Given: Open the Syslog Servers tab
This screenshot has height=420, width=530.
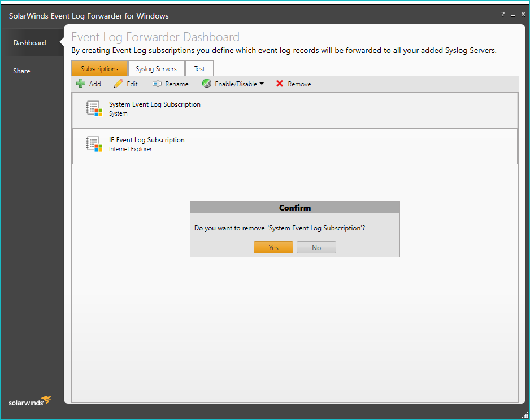Looking at the screenshot, I should coord(156,69).
